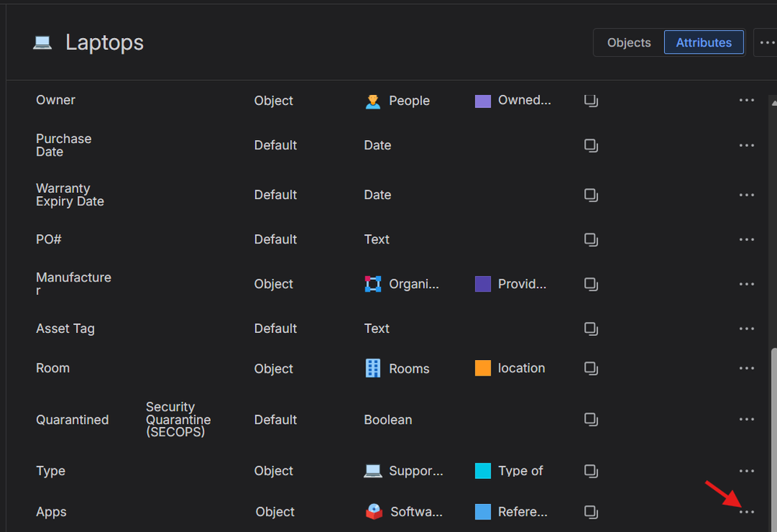
Task: Open the actions menu on PO# row
Action: [x=747, y=239]
